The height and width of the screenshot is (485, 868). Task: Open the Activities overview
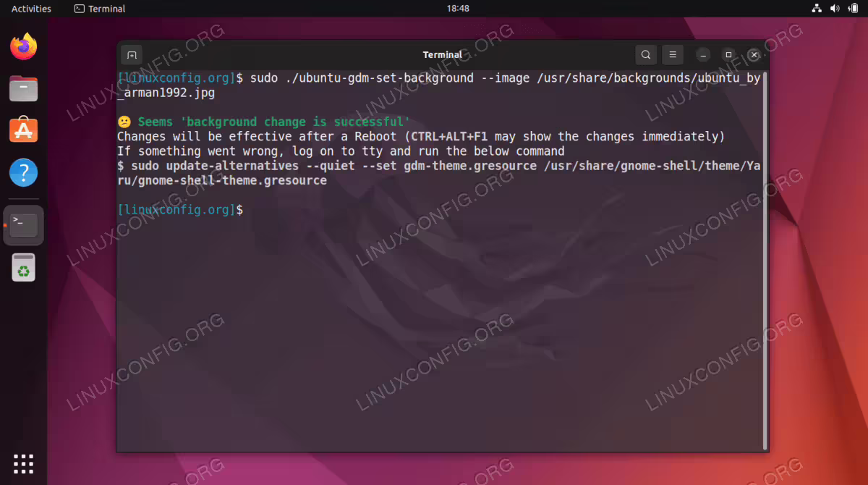tap(31, 9)
